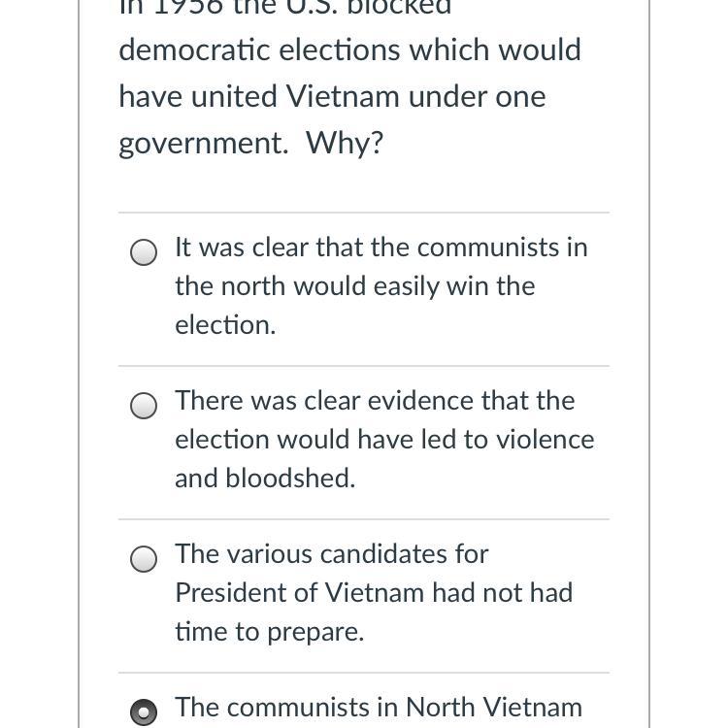This screenshot has width=728, height=728.
Task: Pick the radio button for "candidates had not had time"
Action: point(144,559)
